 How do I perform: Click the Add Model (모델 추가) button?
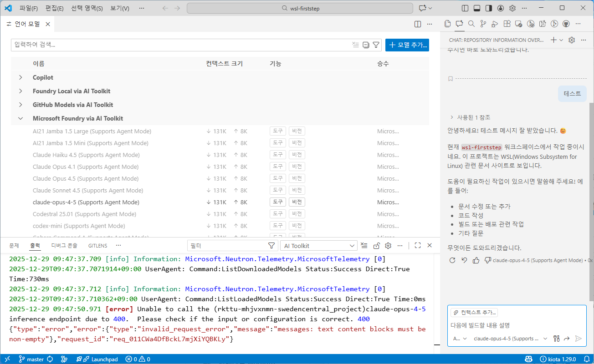click(x=407, y=45)
